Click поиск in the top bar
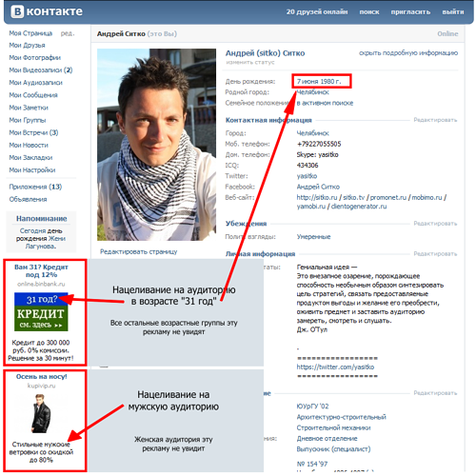The image size is (476, 476). pyautogui.click(x=369, y=12)
